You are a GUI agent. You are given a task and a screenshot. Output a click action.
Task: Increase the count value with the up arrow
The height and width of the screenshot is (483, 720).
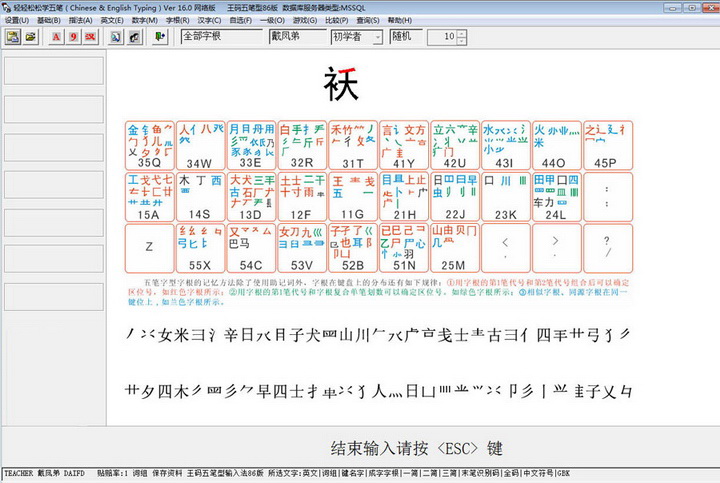point(462,33)
